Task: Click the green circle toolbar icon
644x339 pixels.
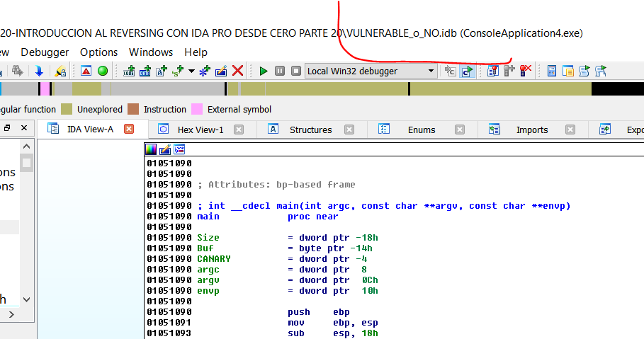Action: click(x=103, y=71)
